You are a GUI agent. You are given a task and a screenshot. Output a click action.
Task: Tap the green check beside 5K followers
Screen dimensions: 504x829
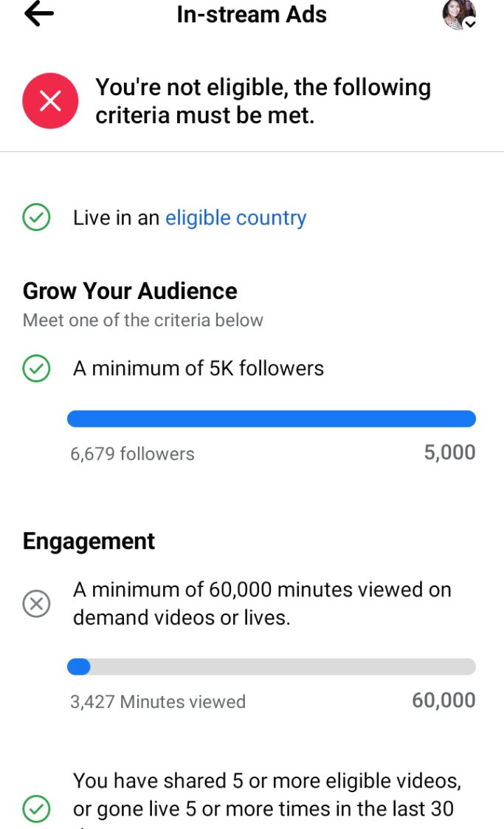coord(36,368)
